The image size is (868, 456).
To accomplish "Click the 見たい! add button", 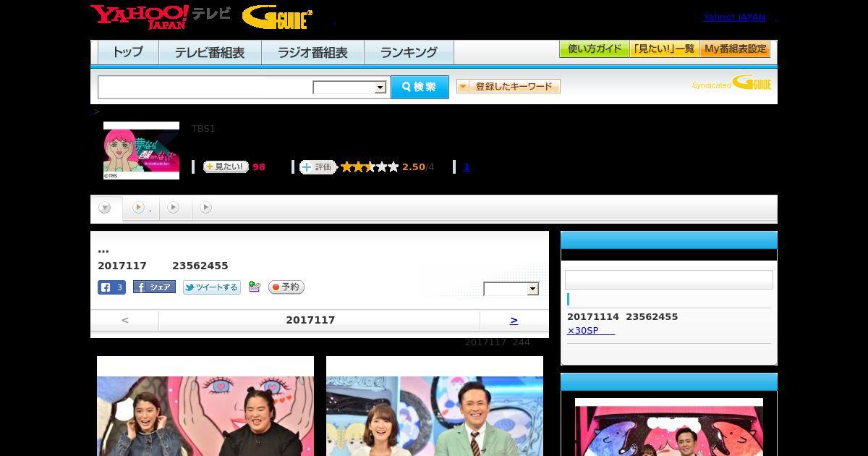I will click(226, 167).
